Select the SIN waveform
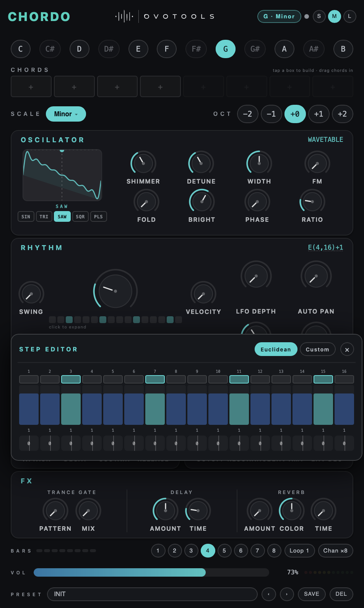This screenshot has width=364, height=608. click(26, 216)
